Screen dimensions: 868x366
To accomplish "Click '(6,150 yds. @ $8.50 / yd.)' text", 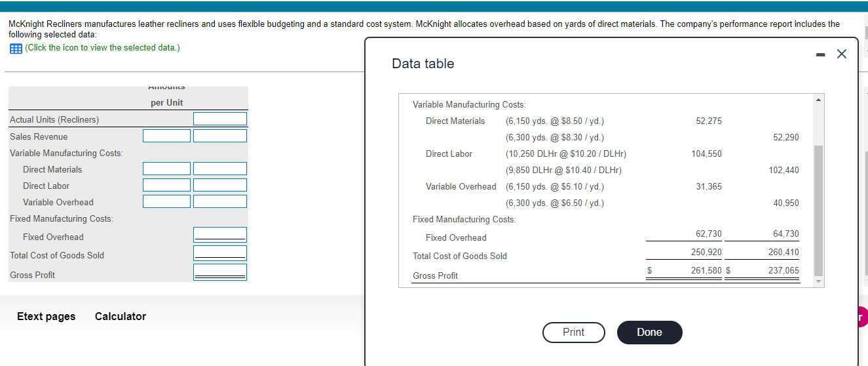I will point(555,121).
